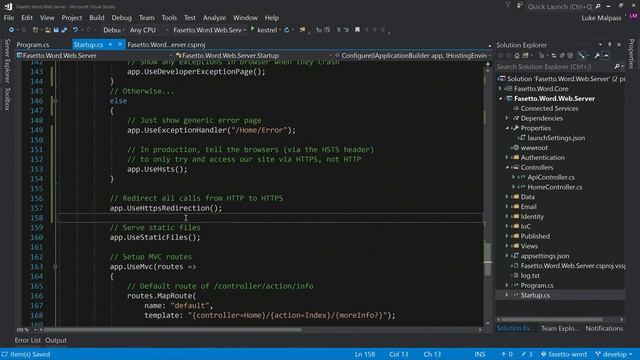Click the notifications filter flag icon in title bar
The image size is (640, 360).
coord(508,6)
